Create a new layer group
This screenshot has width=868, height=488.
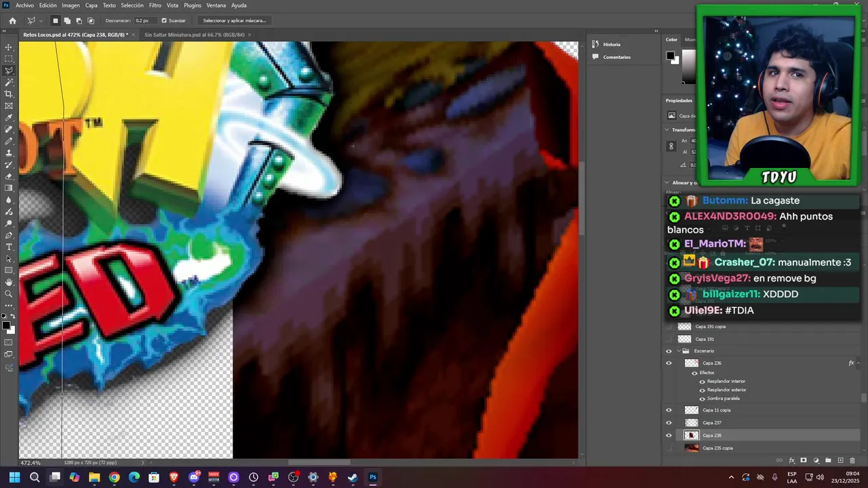click(828, 460)
